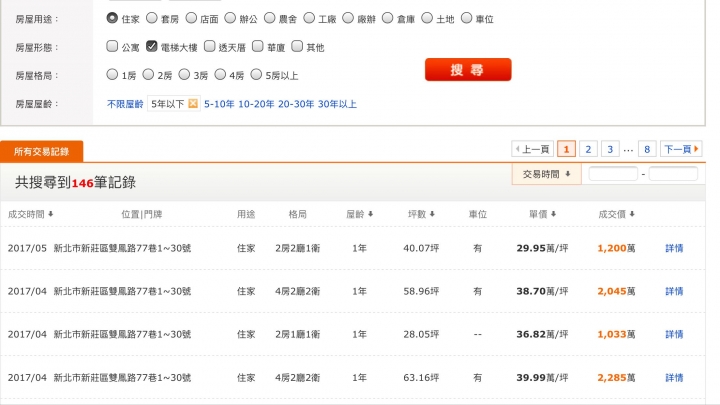Go to previous page with 上一頁
The height and width of the screenshot is (405, 720).
click(x=533, y=149)
